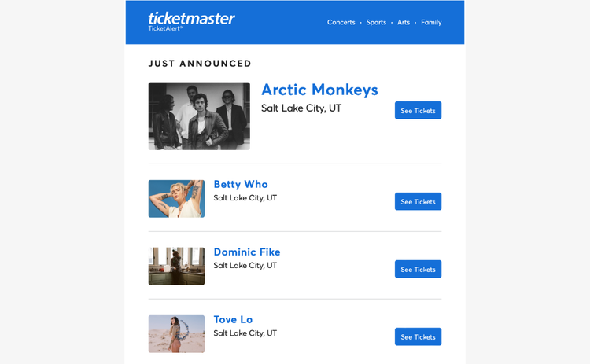Viewport: 590px width, 364px height.
Task: Click the Just Announced heading
Action: point(200,64)
